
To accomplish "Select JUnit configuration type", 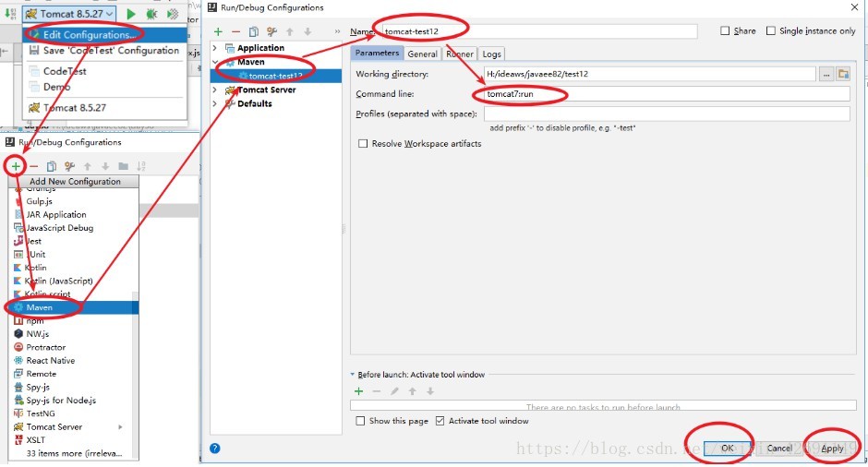I will coord(37,255).
